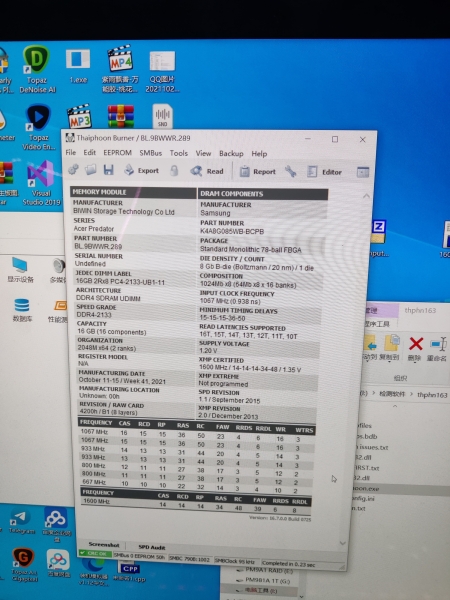
Task: Open the Topaz Video Enhance desktop shortcut
Action: point(38,127)
